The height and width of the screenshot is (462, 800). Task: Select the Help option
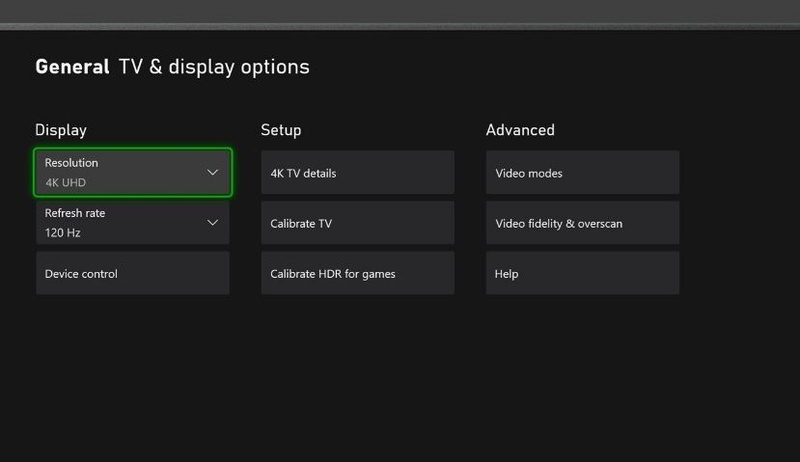582,273
